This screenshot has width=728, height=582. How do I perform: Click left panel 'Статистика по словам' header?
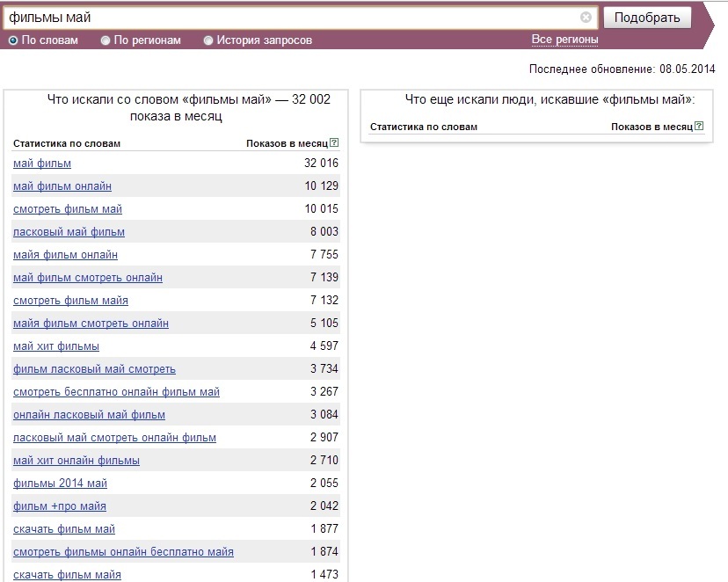click(x=67, y=144)
